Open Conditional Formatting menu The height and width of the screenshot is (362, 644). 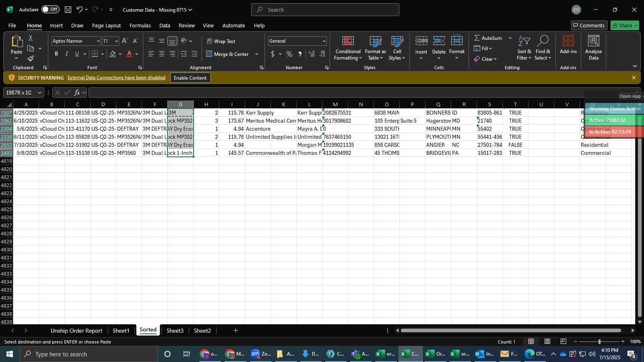pyautogui.click(x=348, y=48)
